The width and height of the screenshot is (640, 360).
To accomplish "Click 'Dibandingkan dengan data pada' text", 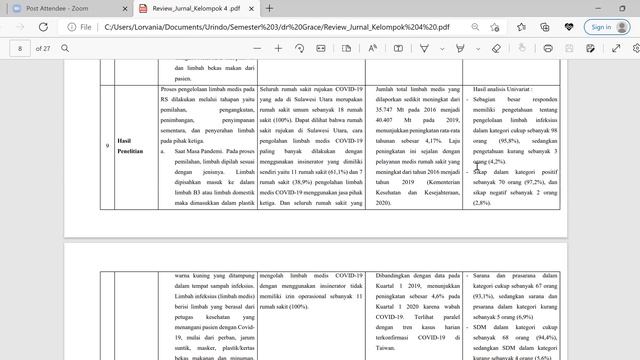I will tap(418, 276).
